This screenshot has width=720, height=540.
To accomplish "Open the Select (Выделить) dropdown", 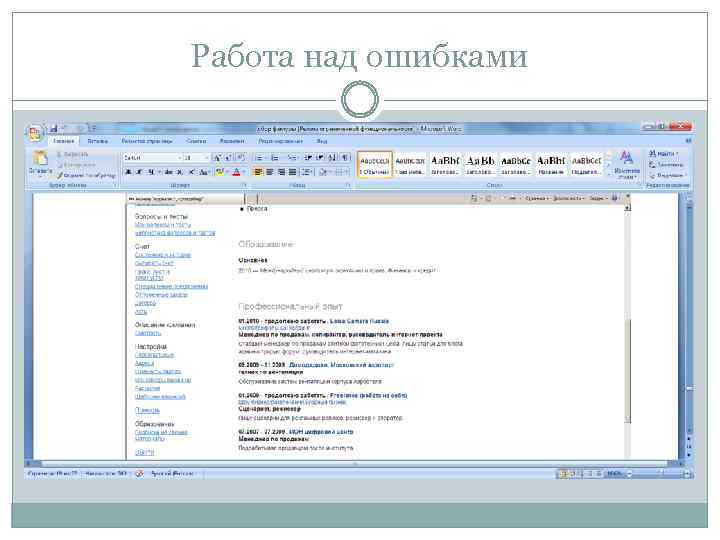I will pyautogui.click(x=667, y=175).
